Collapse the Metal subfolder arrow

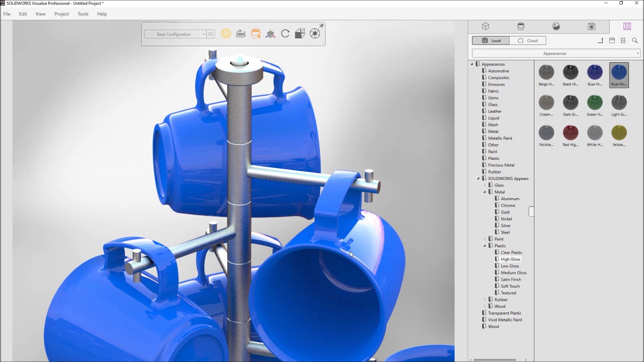pyautogui.click(x=485, y=192)
